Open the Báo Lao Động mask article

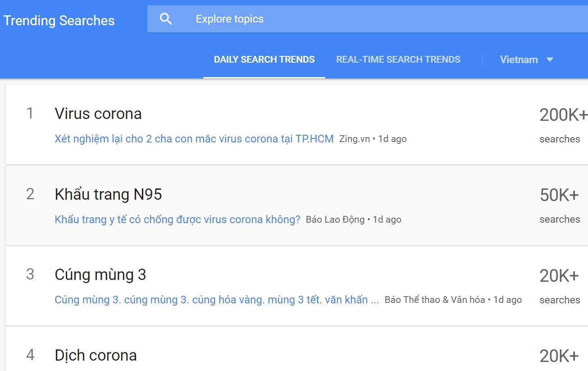coord(177,219)
